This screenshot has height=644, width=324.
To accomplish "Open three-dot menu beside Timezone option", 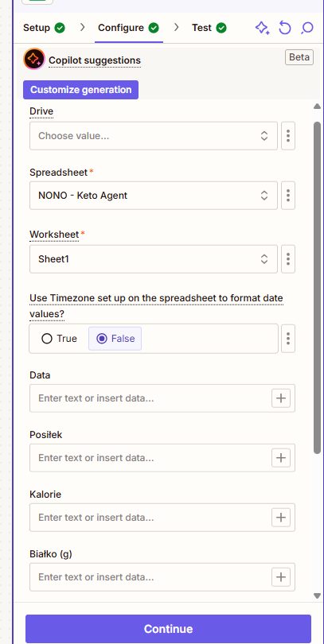I will [288, 339].
